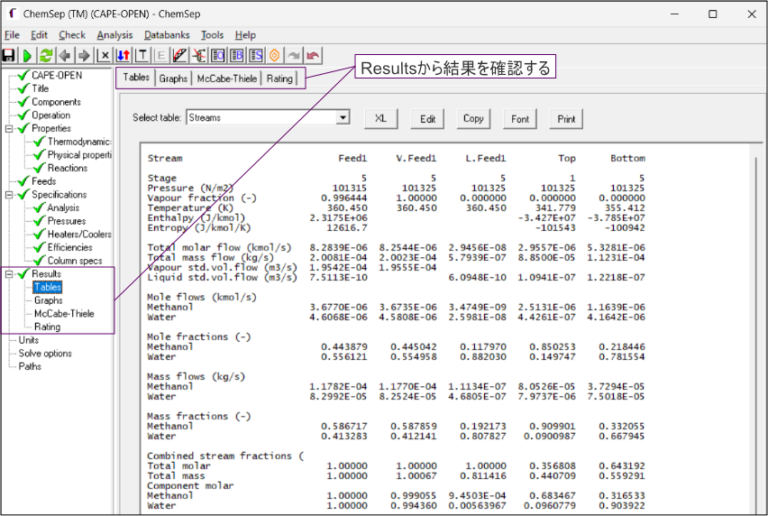This screenshot has height=516, width=768.
Task: Click the X toolbar icon
Action: [x=103, y=55]
